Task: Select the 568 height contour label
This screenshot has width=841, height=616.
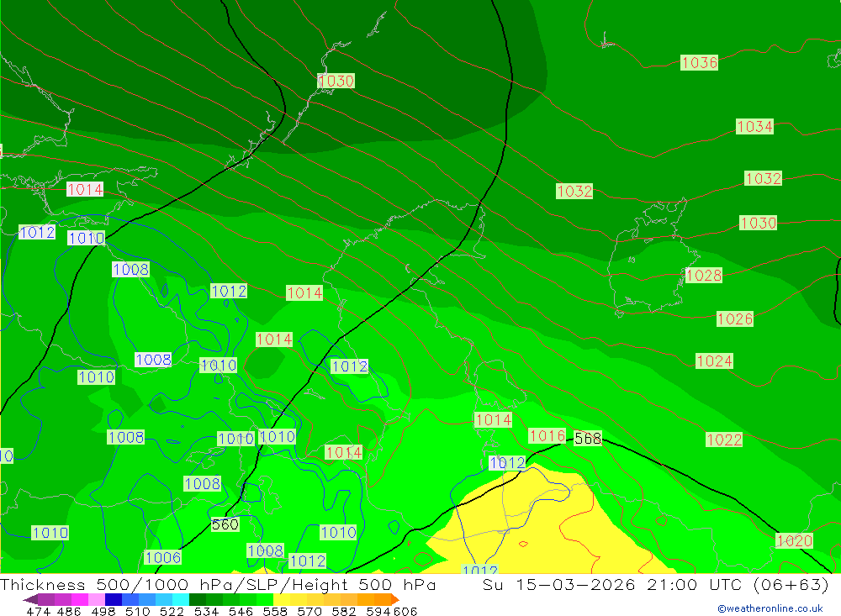Action: (588, 439)
